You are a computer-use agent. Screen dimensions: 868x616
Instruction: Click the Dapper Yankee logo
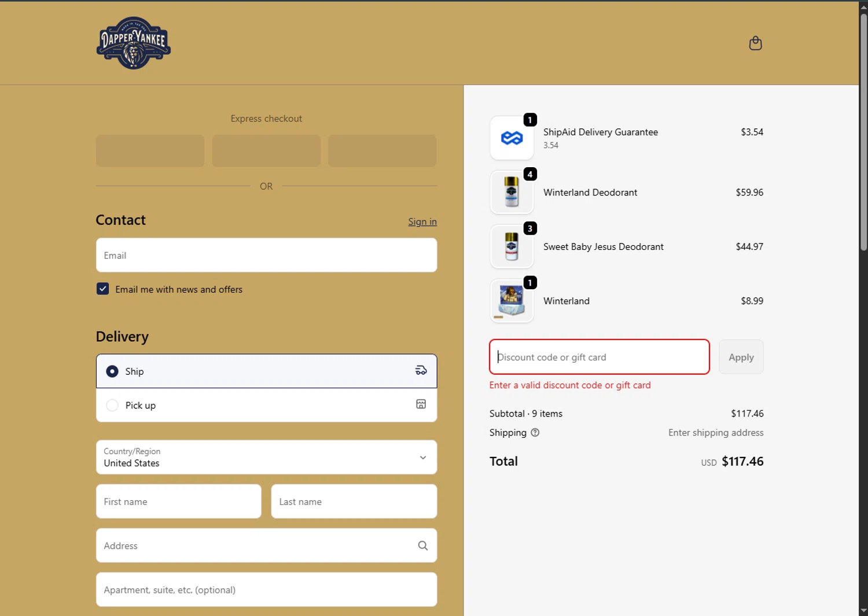134,43
